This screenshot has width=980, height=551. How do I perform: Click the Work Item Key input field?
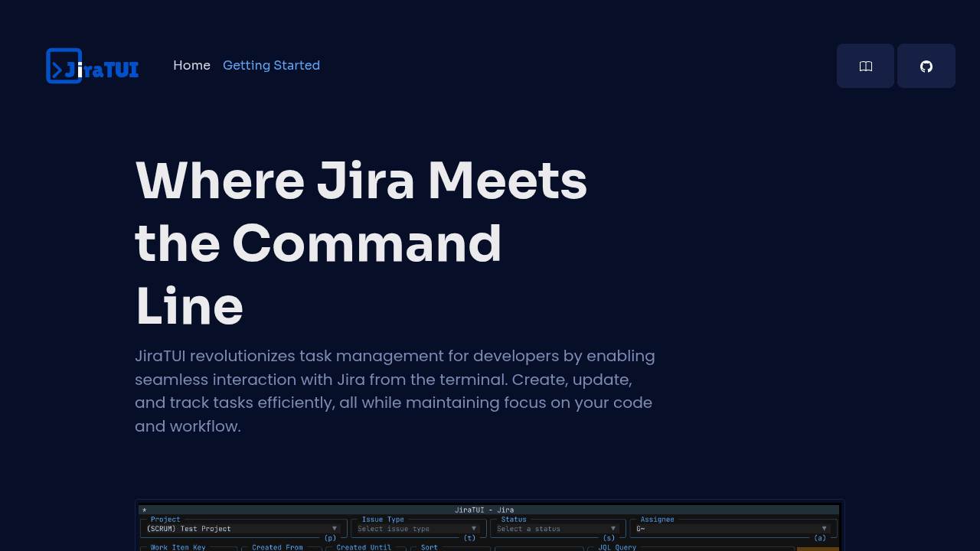coord(188,548)
